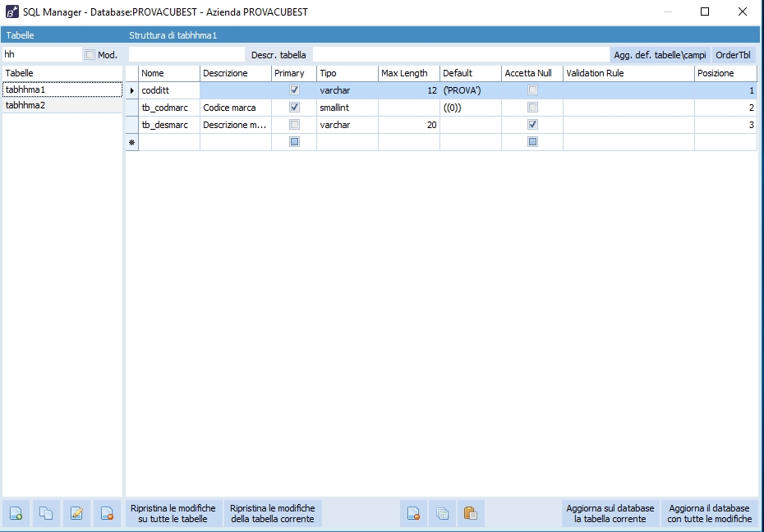This screenshot has height=532, width=764.
Task: Click the copy fields icon in bottom center
Action: click(442, 513)
